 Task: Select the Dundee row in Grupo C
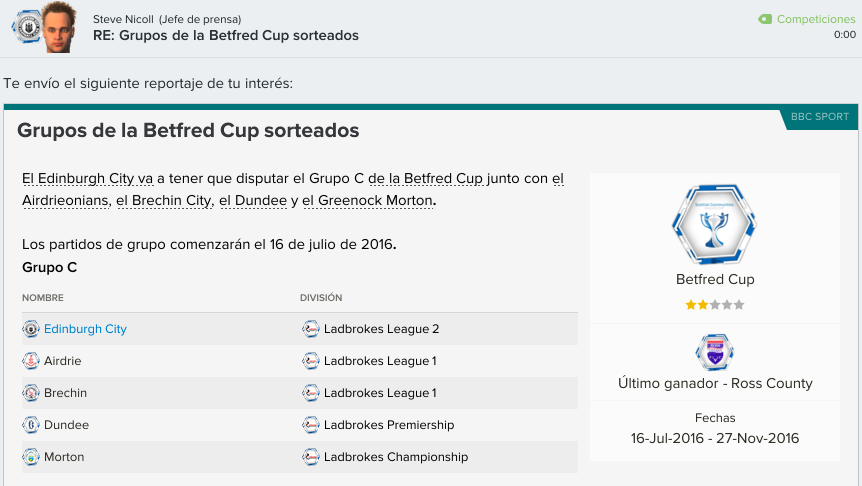coord(300,424)
